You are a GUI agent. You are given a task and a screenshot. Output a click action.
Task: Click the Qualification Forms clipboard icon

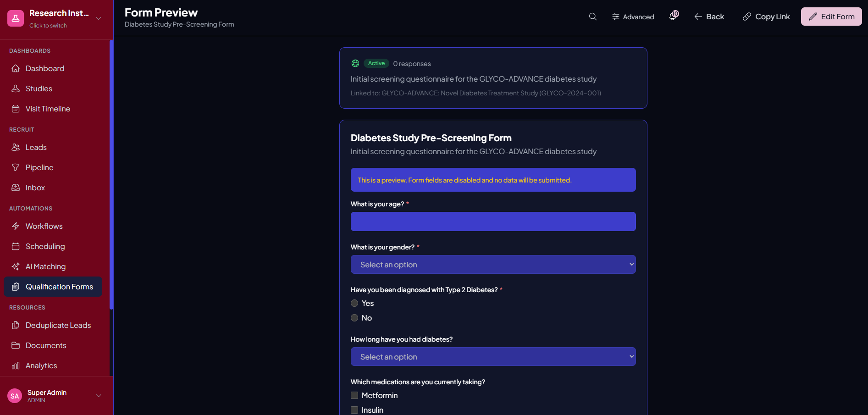point(16,287)
